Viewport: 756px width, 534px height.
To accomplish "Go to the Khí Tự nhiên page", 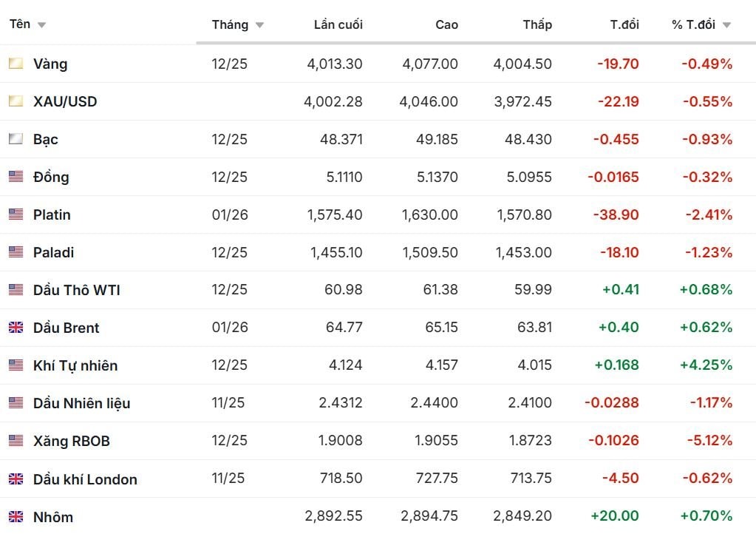I will [x=75, y=365].
